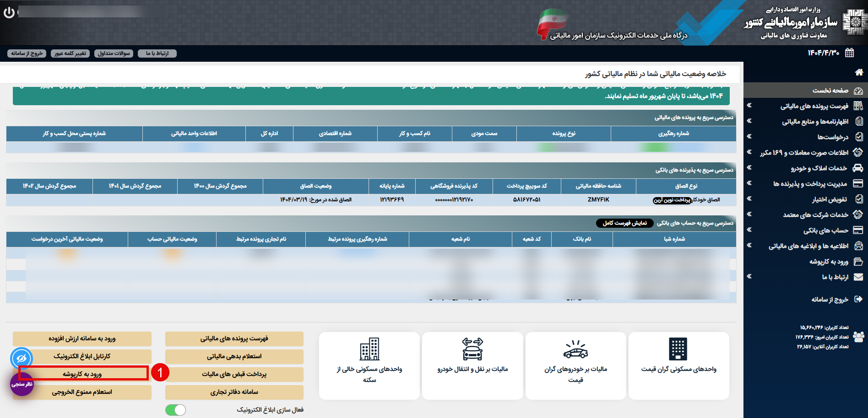Click the واحدهای مسکونی گران قیمت building icon
The width and height of the screenshot is (868, 418).
pos(678,349)
